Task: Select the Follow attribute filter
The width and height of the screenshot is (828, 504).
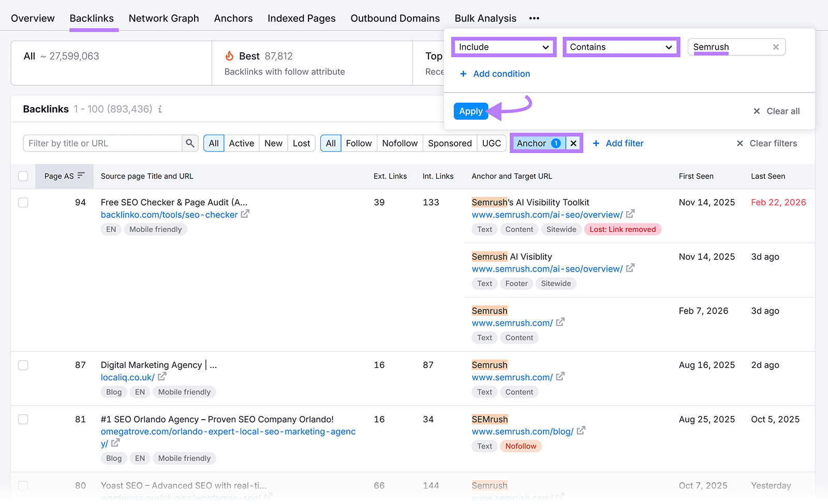Action: coord(359,143)
